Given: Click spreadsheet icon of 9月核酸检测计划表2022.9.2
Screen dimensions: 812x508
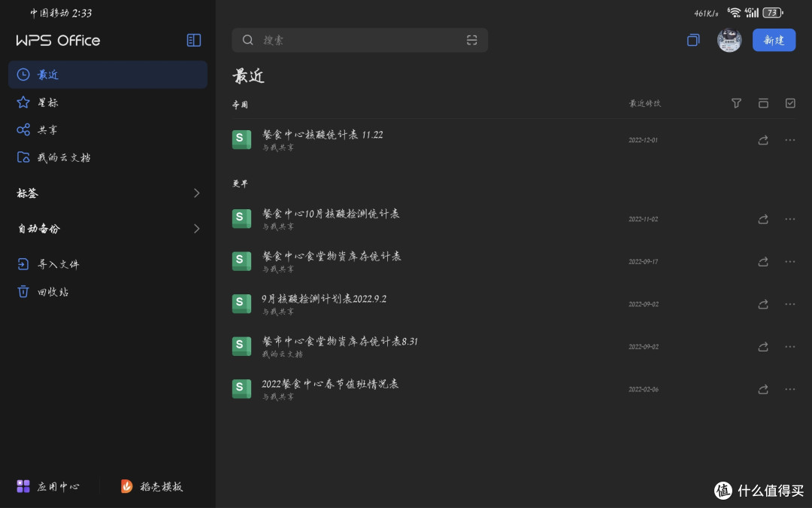Looking at the screenshot, I should point(241,303).
